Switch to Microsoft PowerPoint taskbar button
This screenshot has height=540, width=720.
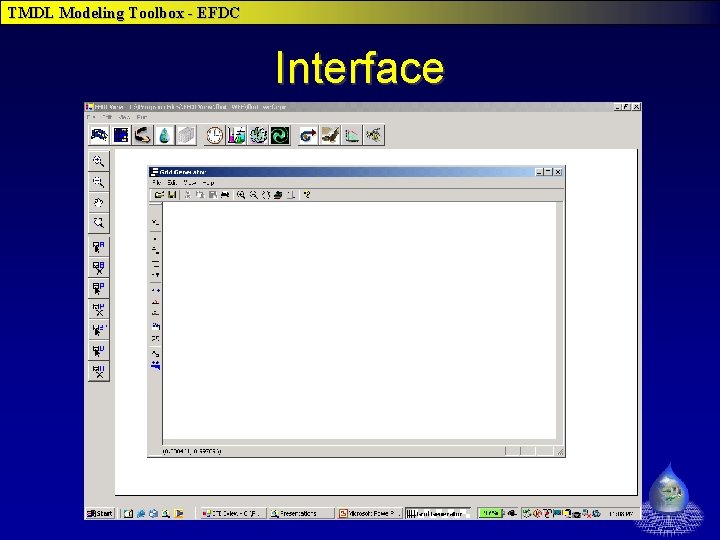click(370, 513)
